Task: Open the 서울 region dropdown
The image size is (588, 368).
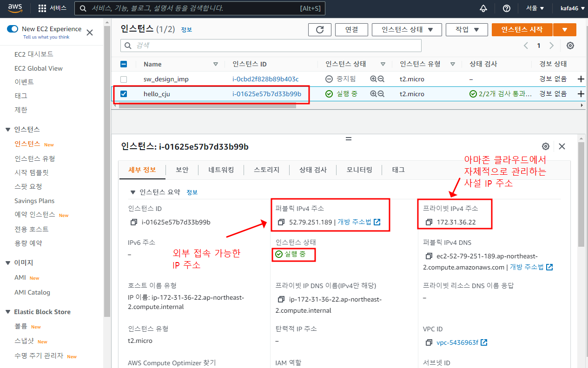Action: point(535,8)
